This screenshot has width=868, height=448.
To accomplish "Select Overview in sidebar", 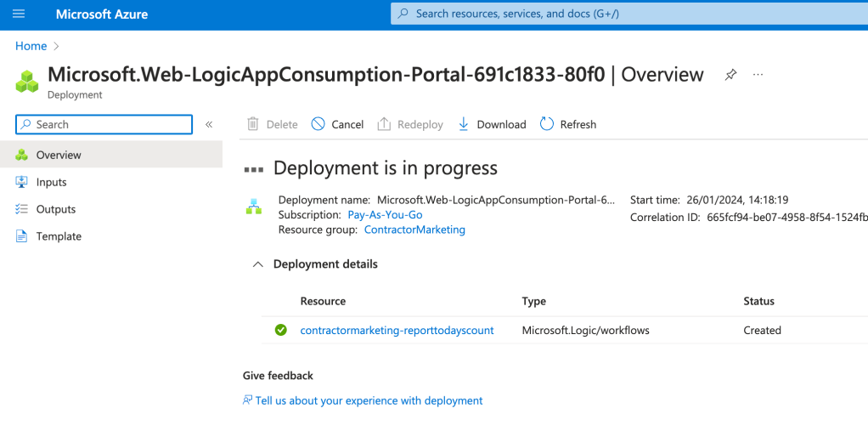I will tap(111, 155).
